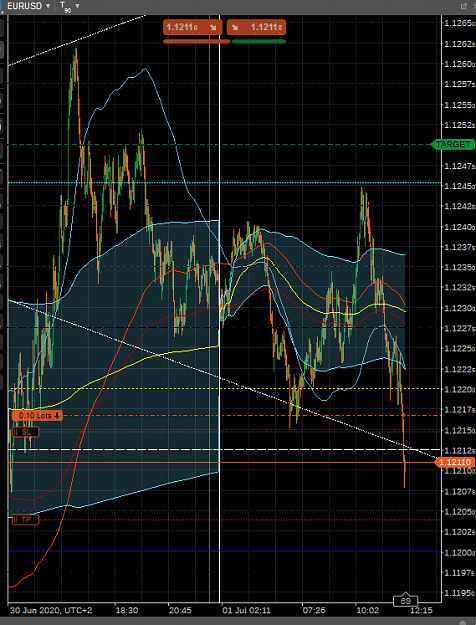The image size is (476, 625).
Task: Click the 1.11950 price axis label
Action: [x=460, y=593]
